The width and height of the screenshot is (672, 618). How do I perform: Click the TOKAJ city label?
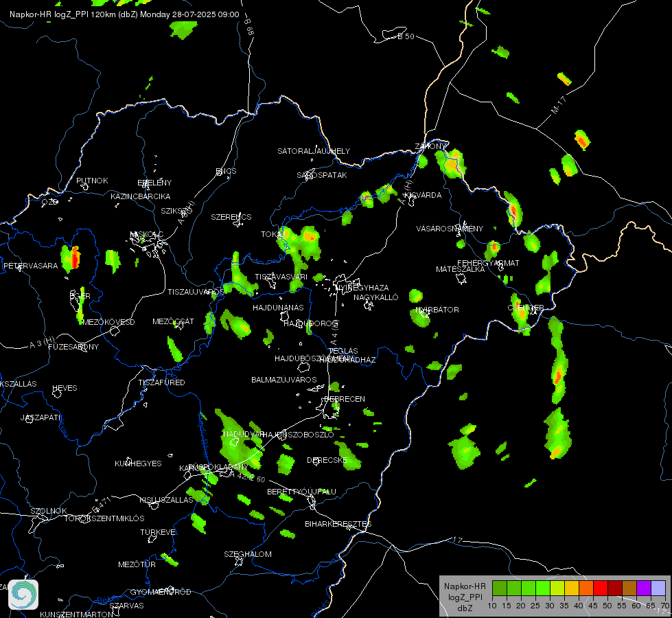(x=273, y=234)
